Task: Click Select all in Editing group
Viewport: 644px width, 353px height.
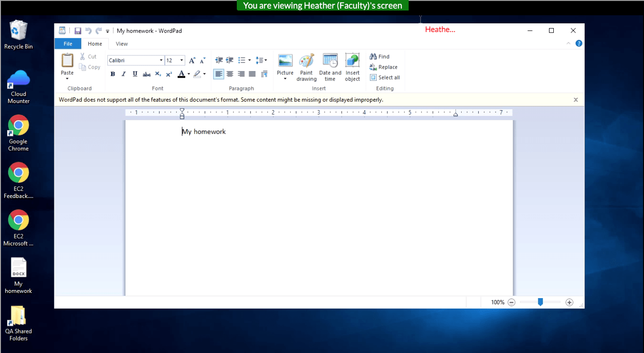Action: [385, 78]
